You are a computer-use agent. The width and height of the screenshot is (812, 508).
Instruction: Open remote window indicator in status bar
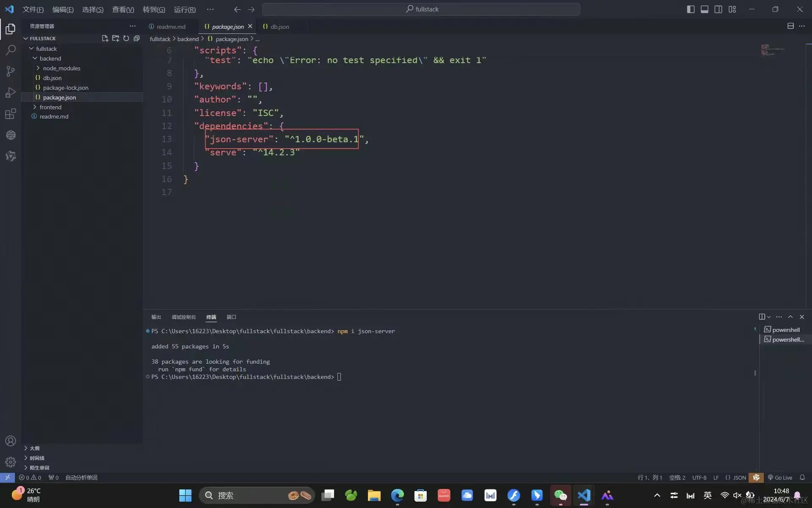pyautogui.click(x=7, y=478)
